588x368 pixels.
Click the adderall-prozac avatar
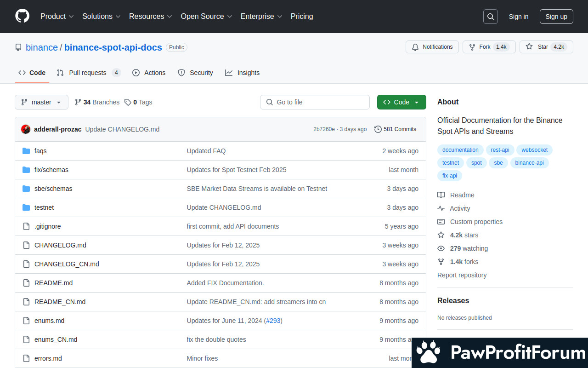[x=26, y=129]
